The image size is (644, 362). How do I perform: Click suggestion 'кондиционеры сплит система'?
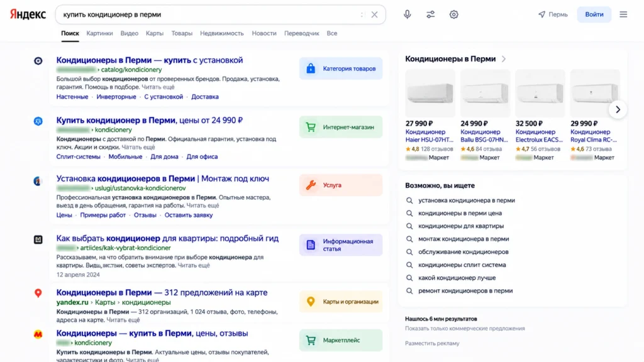pos(462,265)
